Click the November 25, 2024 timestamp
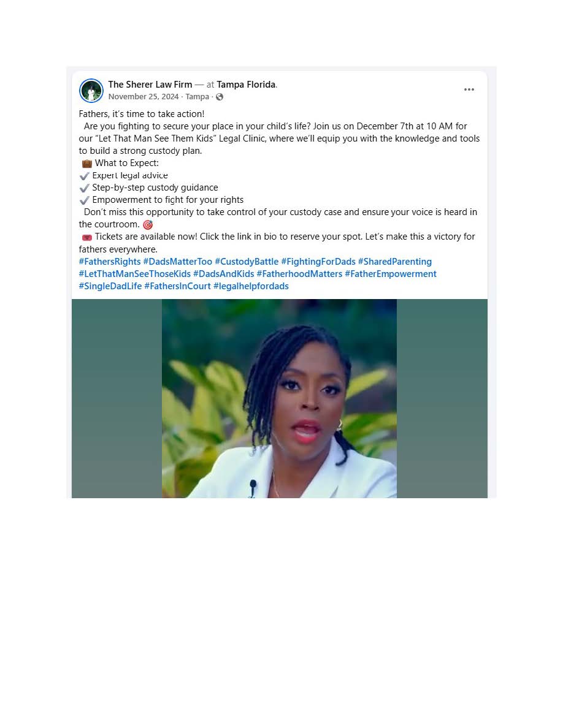 pyautogui.click(x=144, y=97)
